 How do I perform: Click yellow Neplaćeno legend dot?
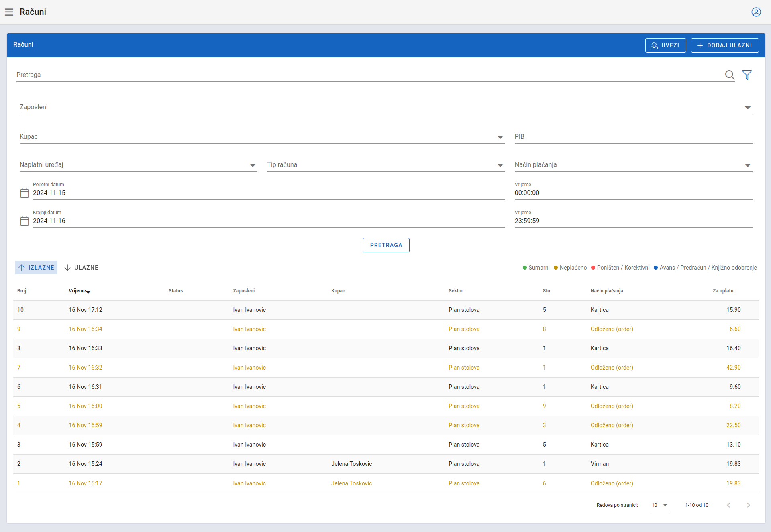556,268
